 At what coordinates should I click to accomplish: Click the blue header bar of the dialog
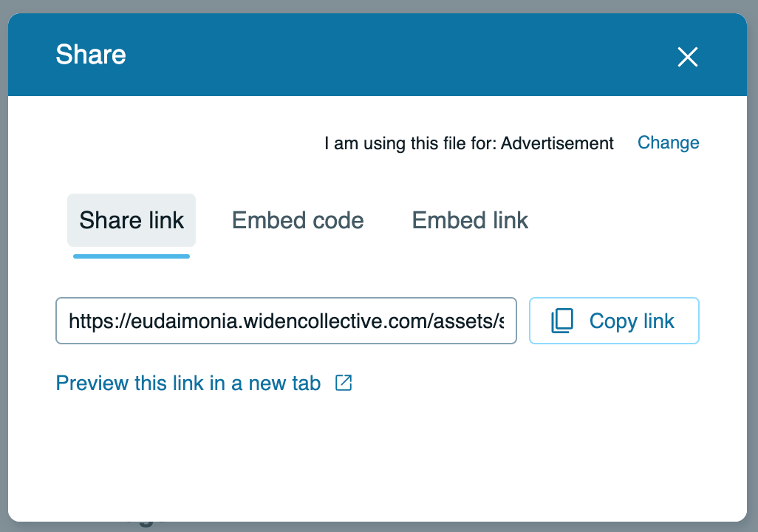click(369, 55)
